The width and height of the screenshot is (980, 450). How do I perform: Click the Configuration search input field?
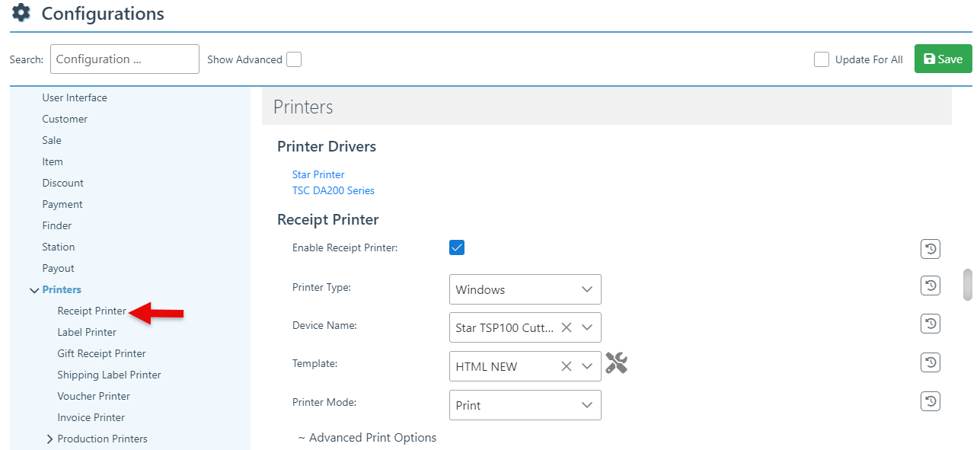tap(124, 59)
